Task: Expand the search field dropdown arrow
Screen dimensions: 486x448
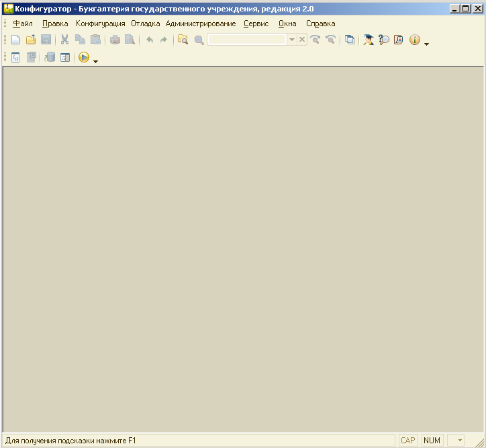Action: [291, 40]
